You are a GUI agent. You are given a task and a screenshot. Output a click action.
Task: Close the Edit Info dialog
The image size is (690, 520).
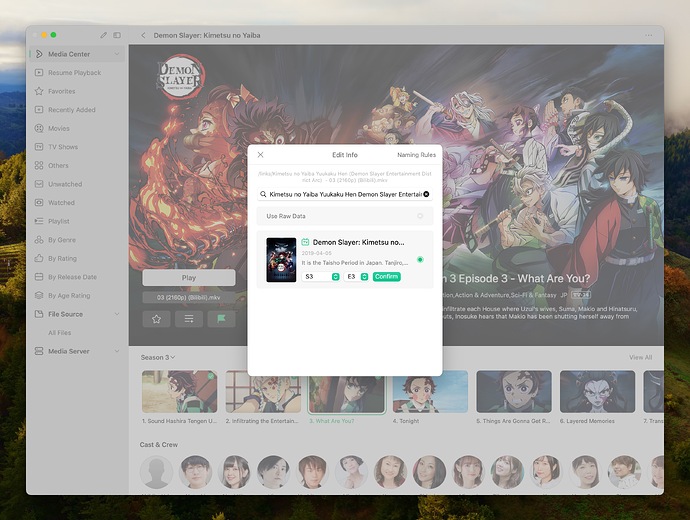click(x=261, y=155)
